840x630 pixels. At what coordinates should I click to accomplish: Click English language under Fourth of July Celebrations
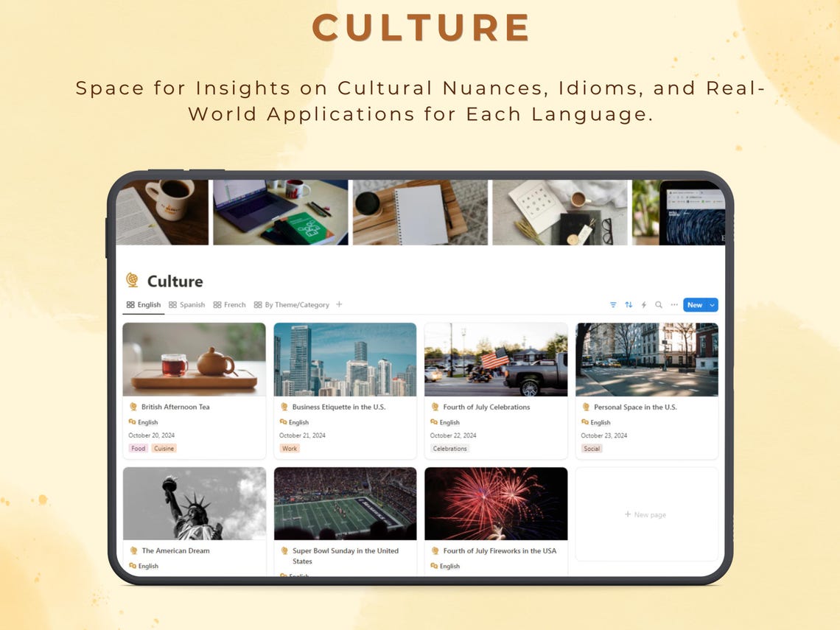click(x=445, y=422)
